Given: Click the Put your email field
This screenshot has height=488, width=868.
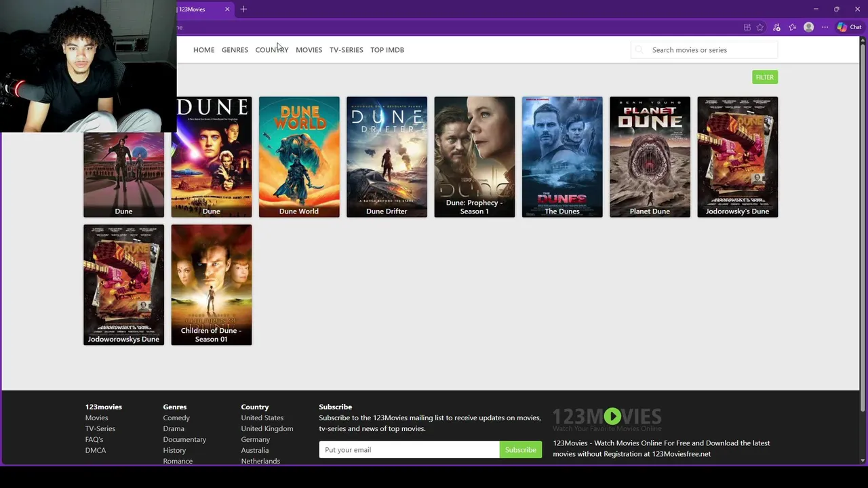Looking at the screenshot, I should tap(409, 449).
